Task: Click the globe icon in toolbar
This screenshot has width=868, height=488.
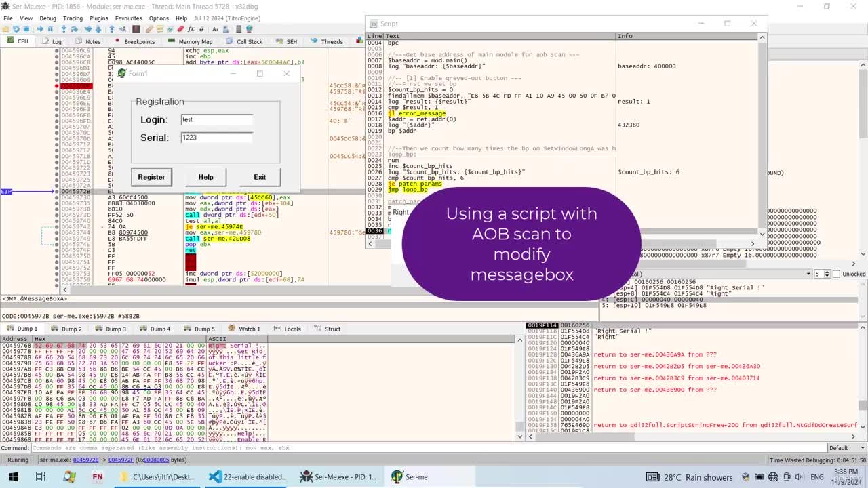Action: 250,29
